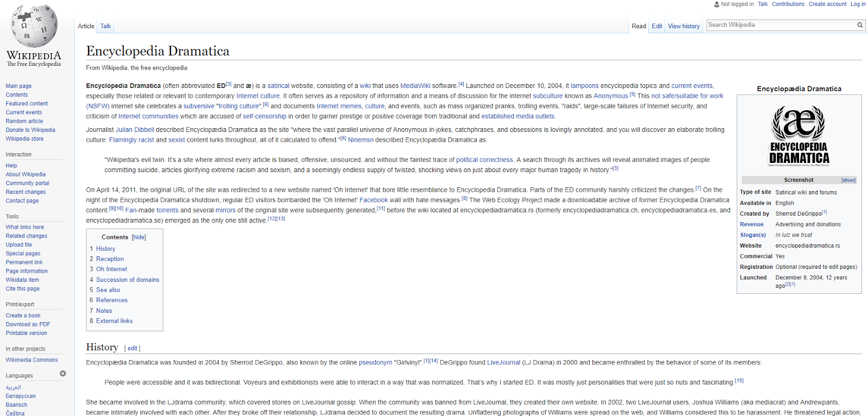Open the Anonymous link
This screenshot has width=868, height=416.
click(611, 96)
